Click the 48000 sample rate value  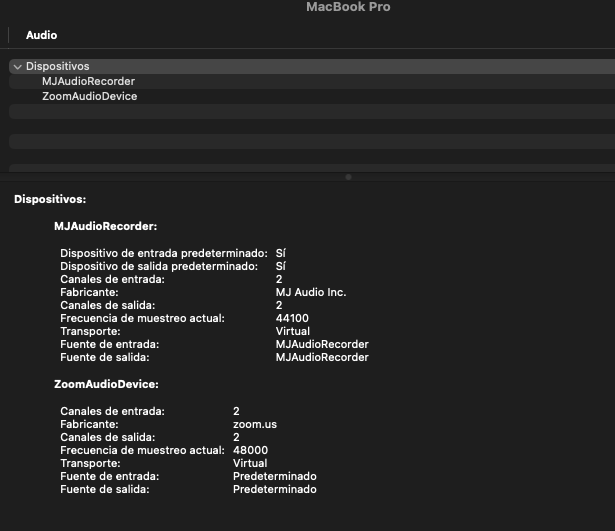pyautogui.click(x=250, y=450)
